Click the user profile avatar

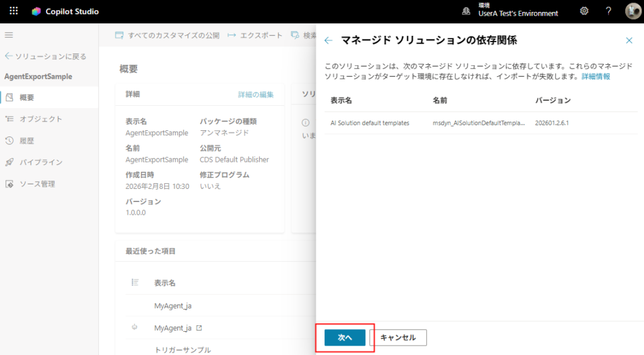point(632,11)
